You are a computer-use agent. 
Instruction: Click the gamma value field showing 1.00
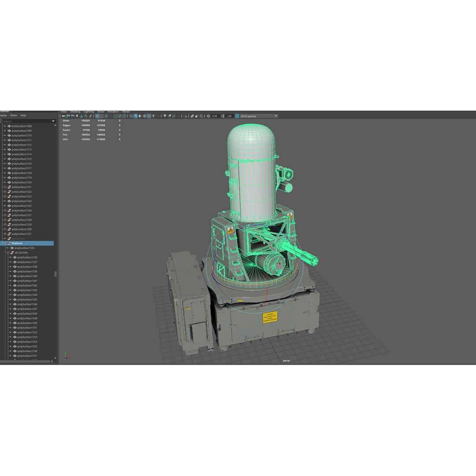click(230, 116)
